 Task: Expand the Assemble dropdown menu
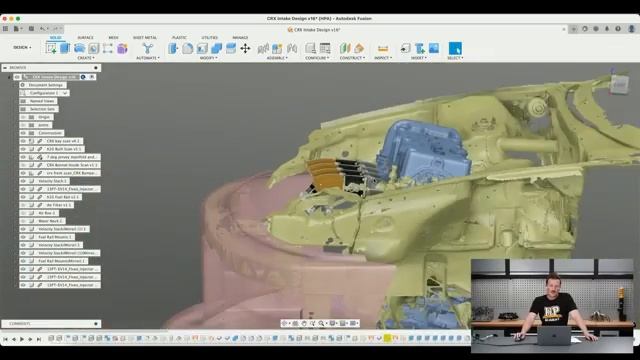click(277, 58)
